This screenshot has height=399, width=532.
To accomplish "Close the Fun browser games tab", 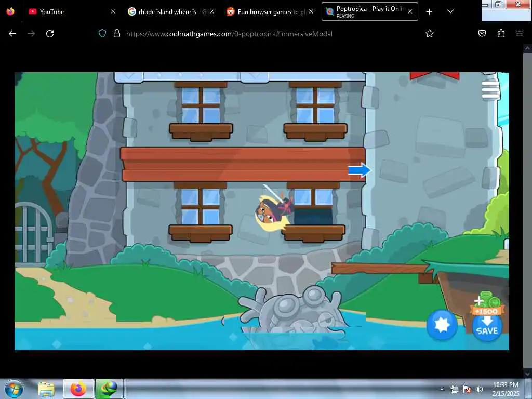I will tap(311, 11).
